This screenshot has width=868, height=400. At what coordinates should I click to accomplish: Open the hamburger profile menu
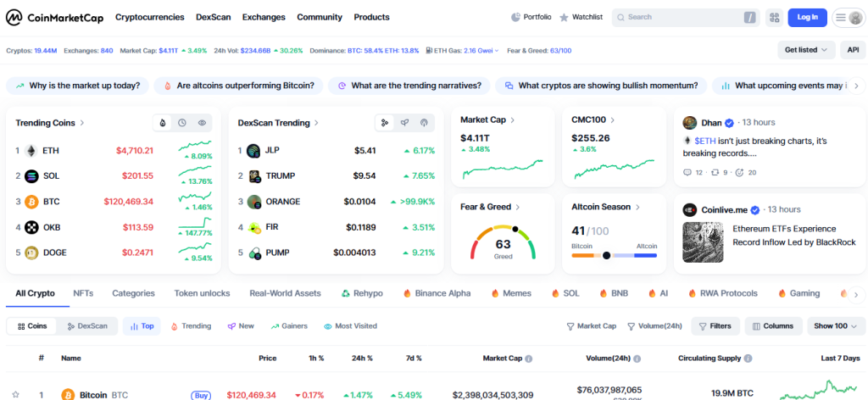(848, 18)
